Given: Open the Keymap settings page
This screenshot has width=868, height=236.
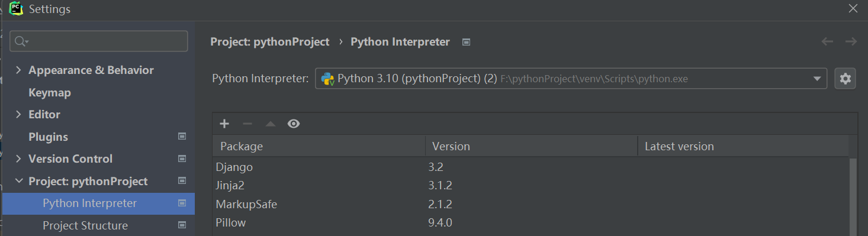Looking at the screenshot, I should pos(50,92).
